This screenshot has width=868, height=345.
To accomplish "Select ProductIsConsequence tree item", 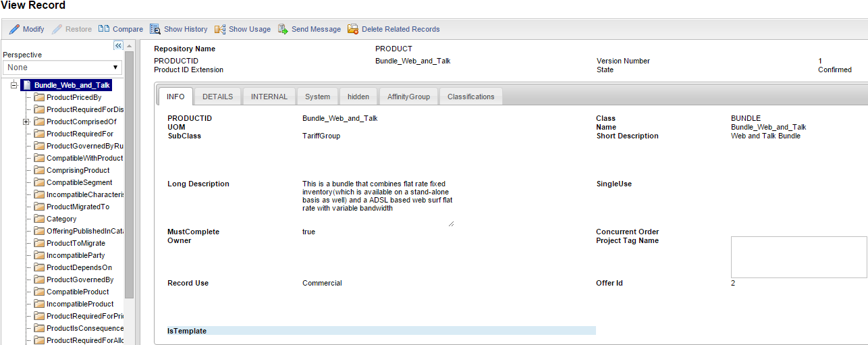I will [85, 328].
